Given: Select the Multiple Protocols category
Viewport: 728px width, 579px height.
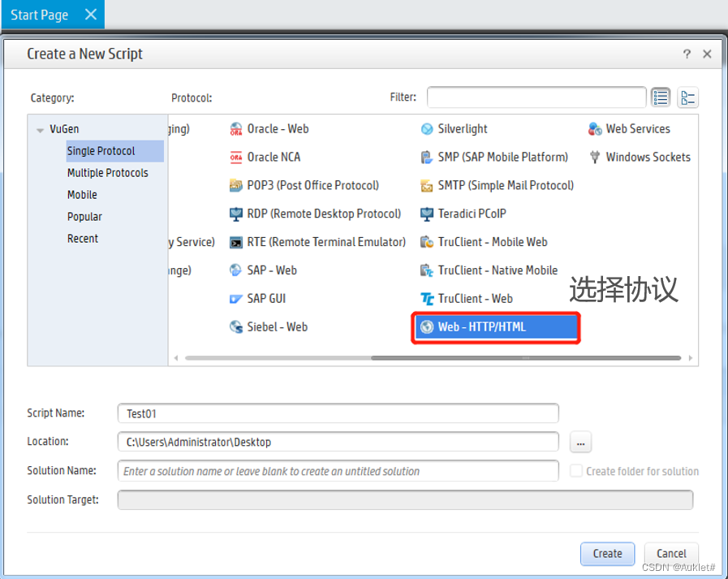Looking at the screenshot, I should click(x=108, y=173).
